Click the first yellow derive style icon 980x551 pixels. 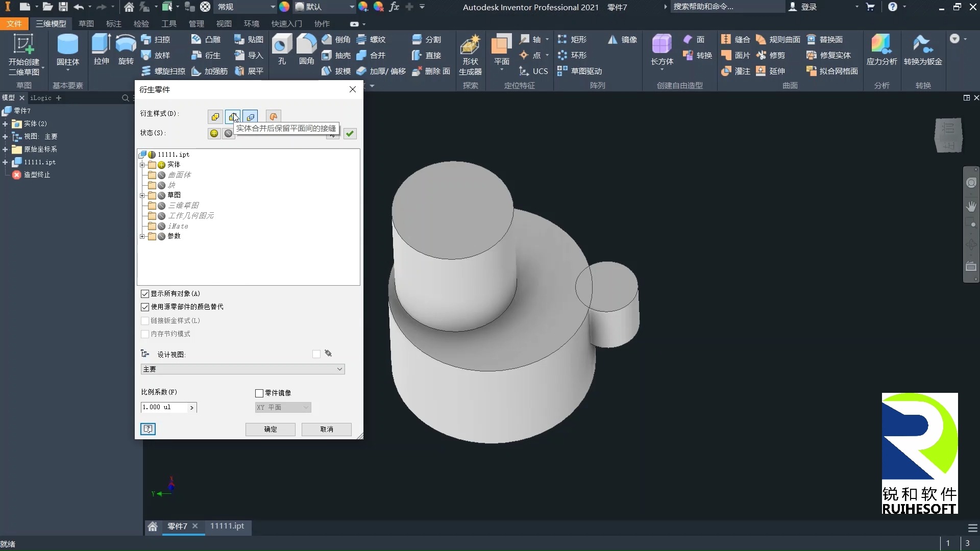(x=215, y=117)
